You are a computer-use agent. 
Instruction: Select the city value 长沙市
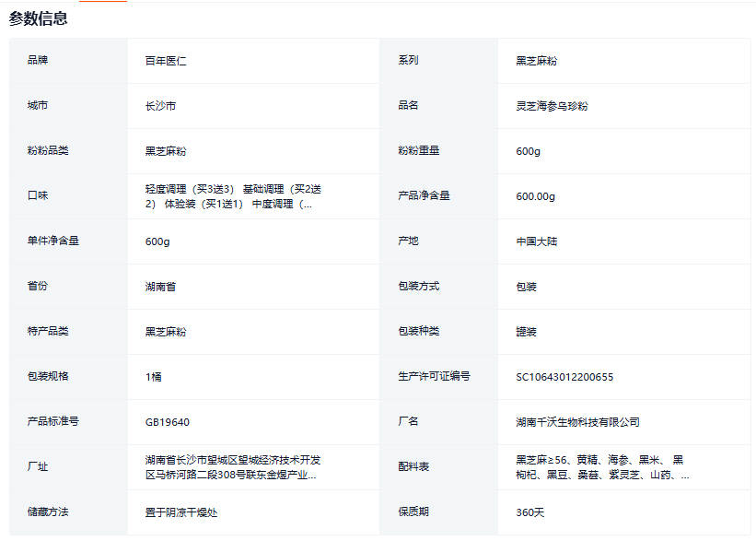tap(160, 106)
